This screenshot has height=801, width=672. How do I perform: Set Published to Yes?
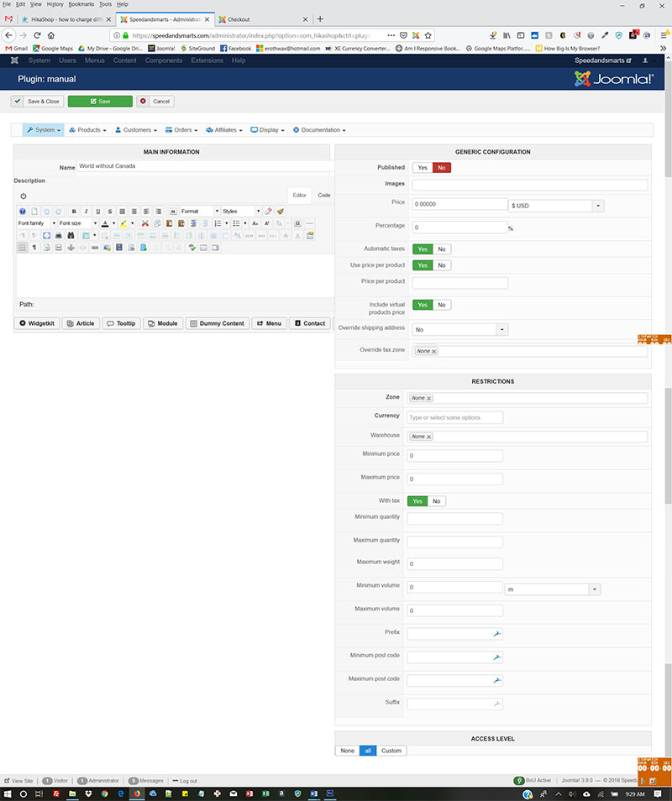[423, 168]
